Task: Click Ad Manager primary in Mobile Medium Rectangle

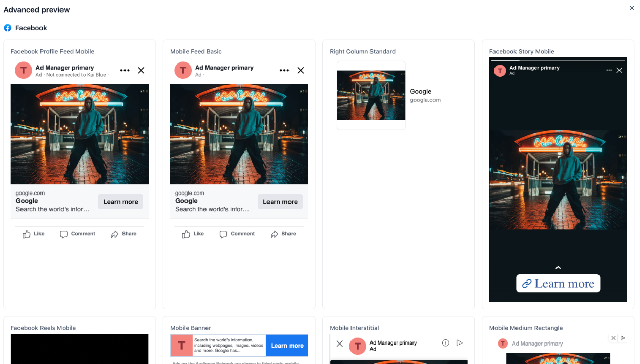Action: click(x=538, y=344)
